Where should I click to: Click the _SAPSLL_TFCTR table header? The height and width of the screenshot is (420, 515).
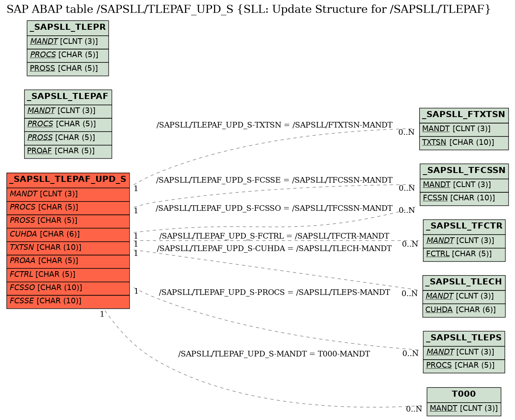click(x=464, y=226)
